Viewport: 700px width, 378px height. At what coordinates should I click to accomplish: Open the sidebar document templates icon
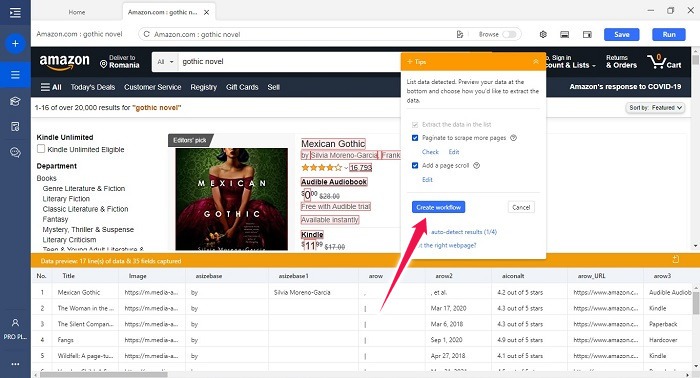(x=15, y=127)
